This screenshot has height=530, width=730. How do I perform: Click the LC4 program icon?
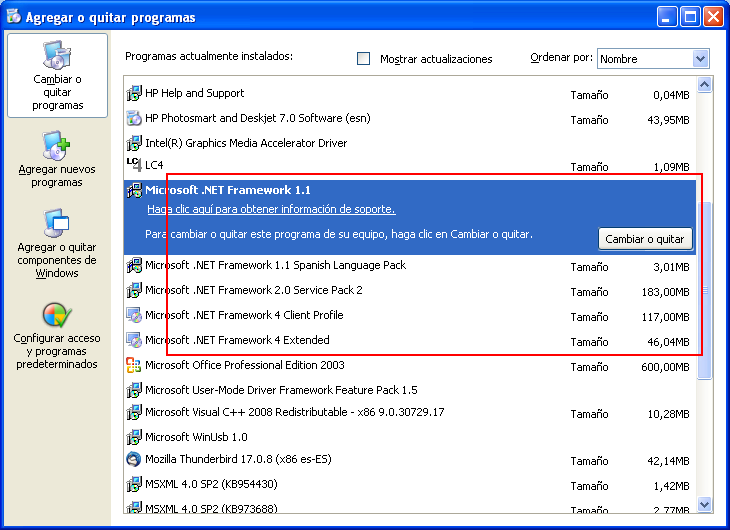pos(134,164)
